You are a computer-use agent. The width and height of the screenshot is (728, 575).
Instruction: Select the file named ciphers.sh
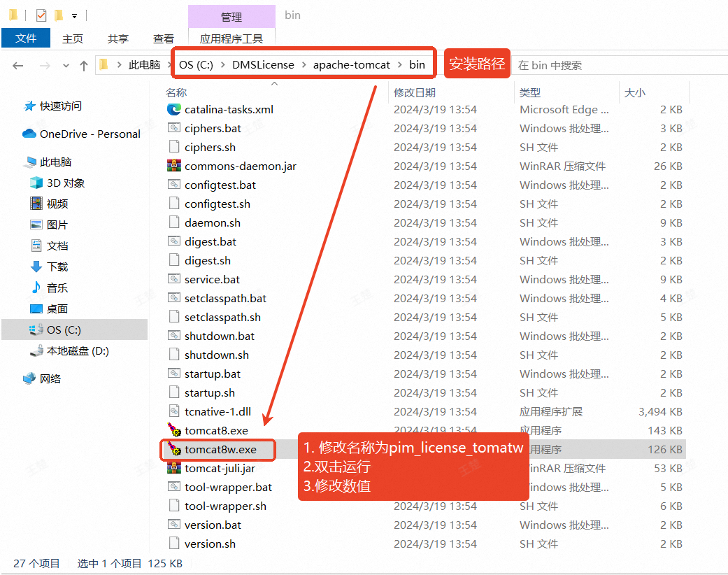pos(210,147)
